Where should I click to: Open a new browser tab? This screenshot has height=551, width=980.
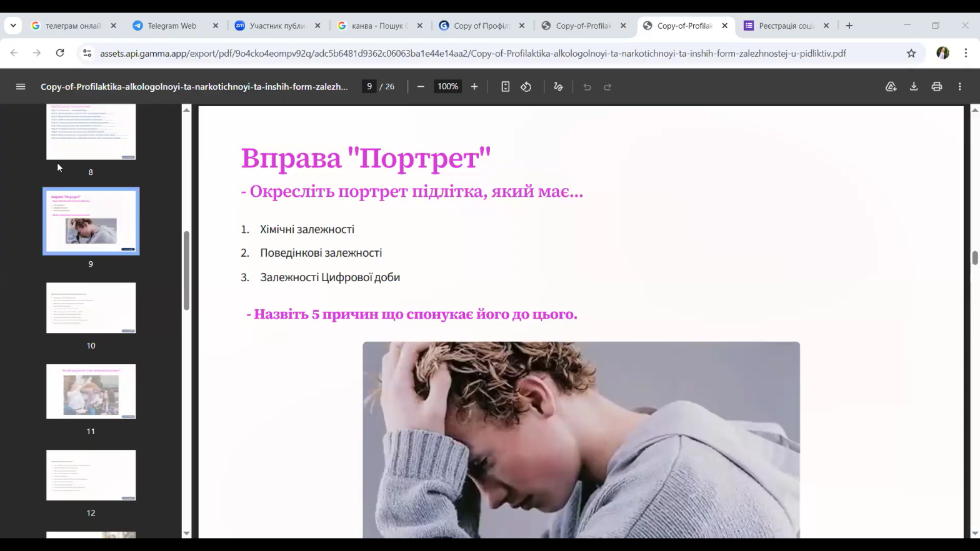click(849, 26)
